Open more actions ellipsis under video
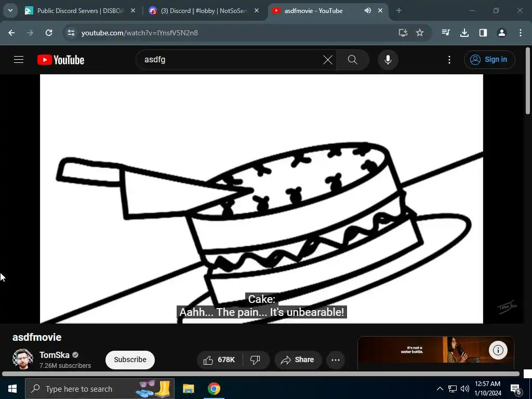 pyautogui.click(x=336, y=360)
